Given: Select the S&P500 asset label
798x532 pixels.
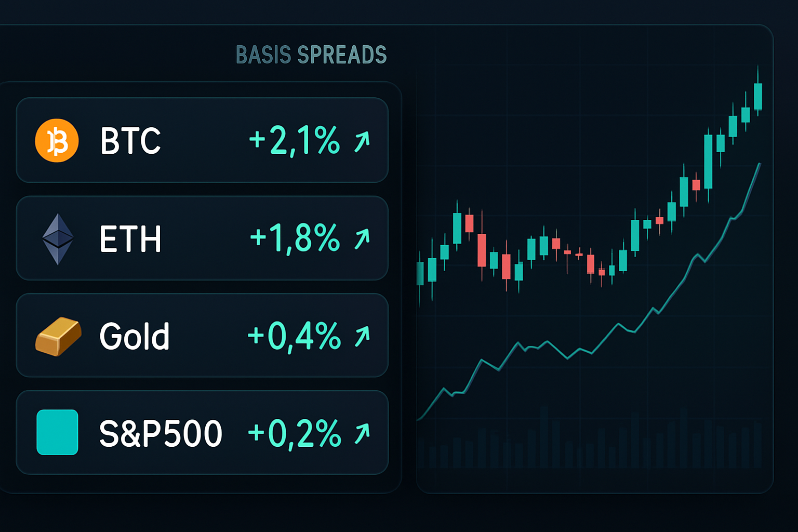Looking at the screenshot, I should [x=161, y=433].
